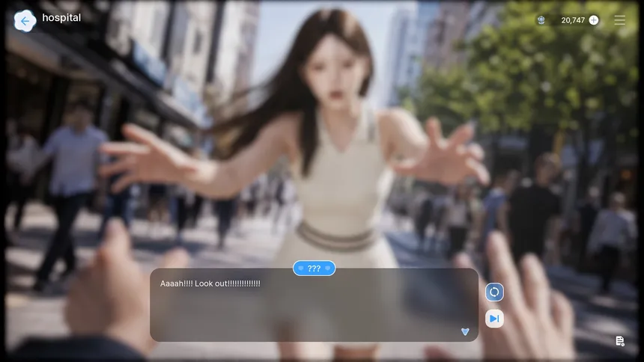Select the 'hospital' scene title
644x362 pixels.
61,18
